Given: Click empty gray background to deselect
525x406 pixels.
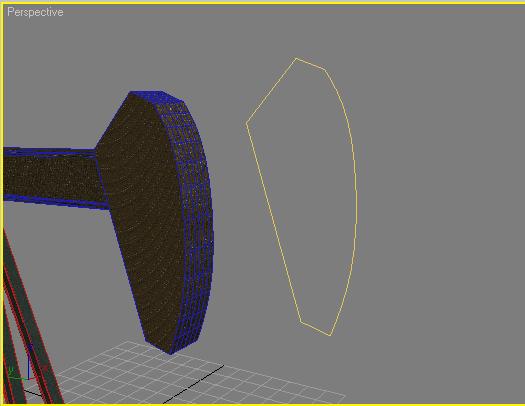Looking at the screenshot, I should (435, 167).
